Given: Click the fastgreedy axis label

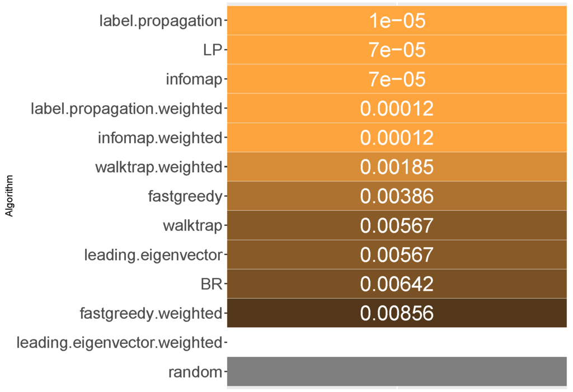Looking at the screenshot, I should point(185,196).
